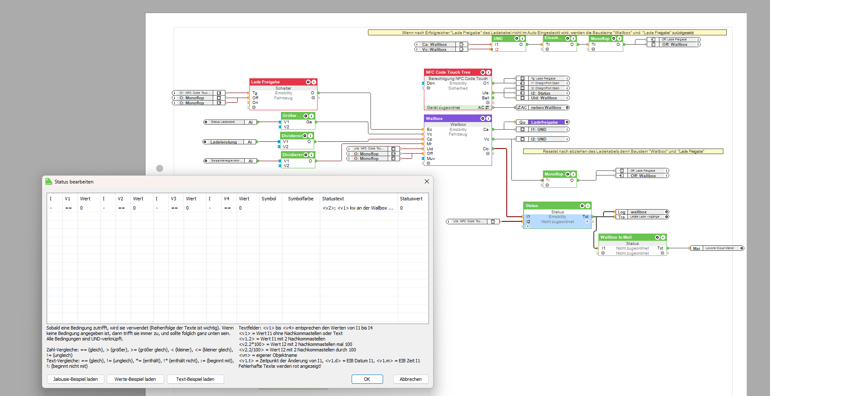The width and height of the screenshot is (868, 396).
Task: Load the Werte-Beispiel example
Action: coord(135,379)
